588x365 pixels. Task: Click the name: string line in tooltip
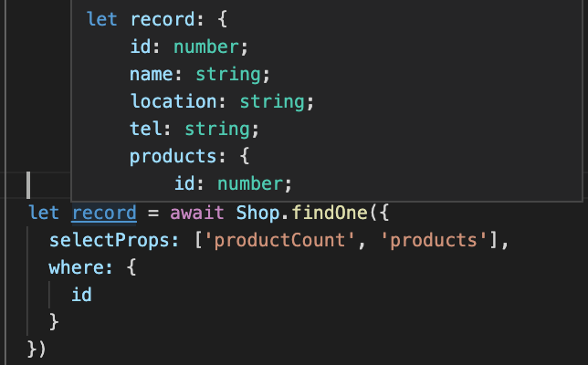[x=200, y=74]
